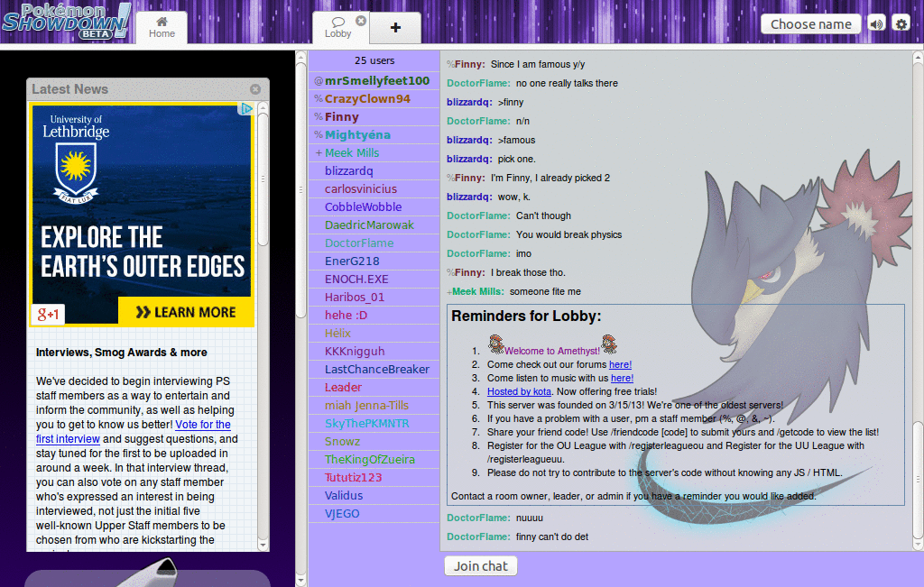Select user blizzardq in the user list
This screenshot has width=924, height=587.
click(x=374, y=170)
